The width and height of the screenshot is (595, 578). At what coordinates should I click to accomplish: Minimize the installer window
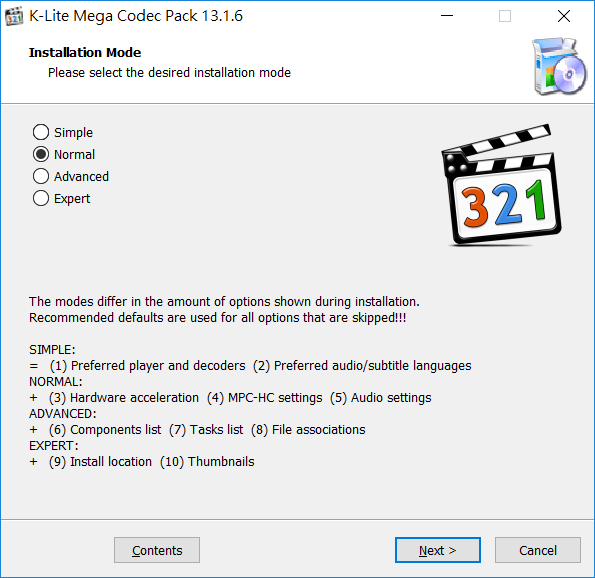(447, 16)
